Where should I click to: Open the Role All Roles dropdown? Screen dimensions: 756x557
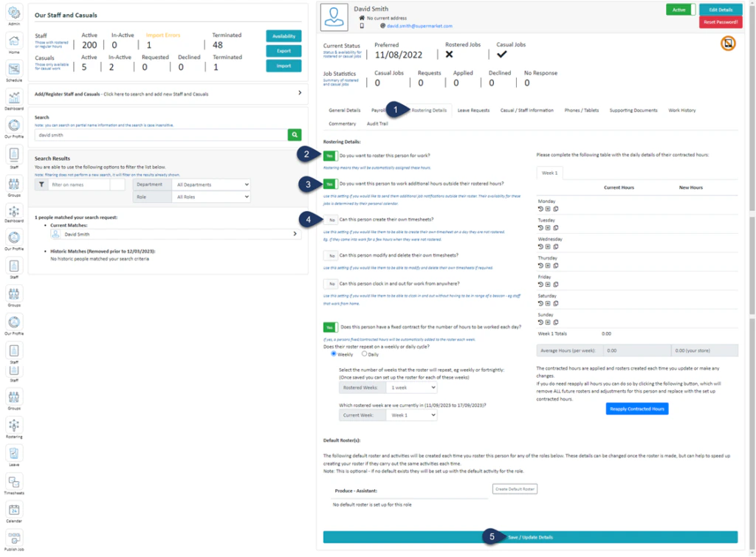[212, 197]
